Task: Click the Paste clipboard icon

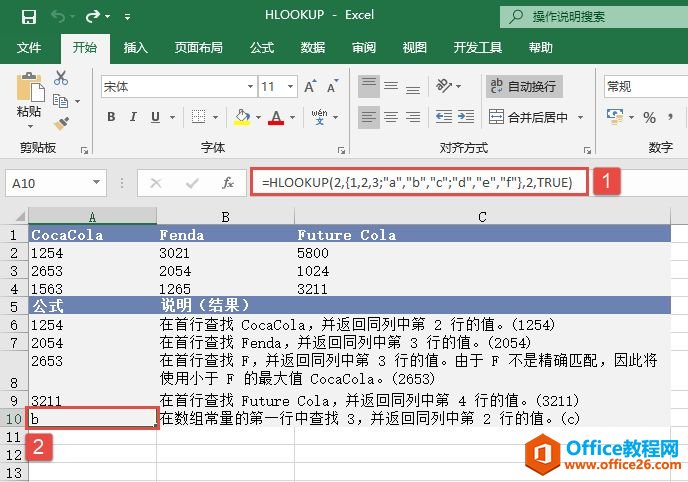Action: [x=30, y=87]
